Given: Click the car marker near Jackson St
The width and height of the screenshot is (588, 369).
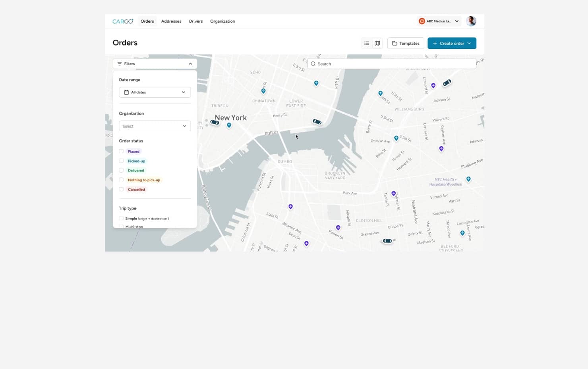Looking at the screenshot, I should [447, 83].
